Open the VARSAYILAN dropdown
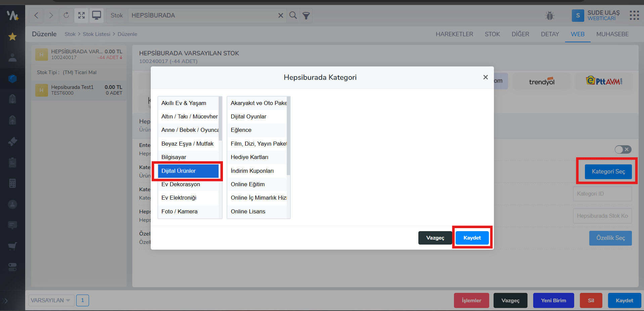This screenshot has height=311, width=644. point(50,300)
